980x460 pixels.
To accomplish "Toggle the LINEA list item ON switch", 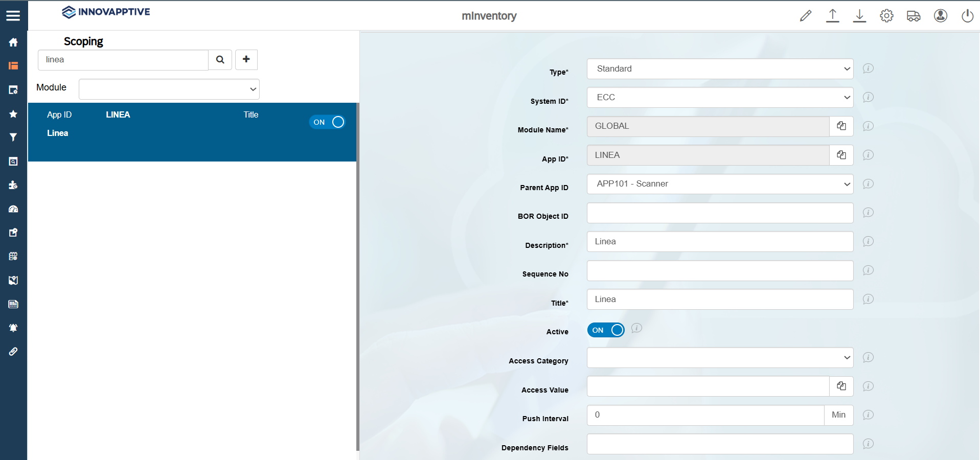I will click(327, 122).
